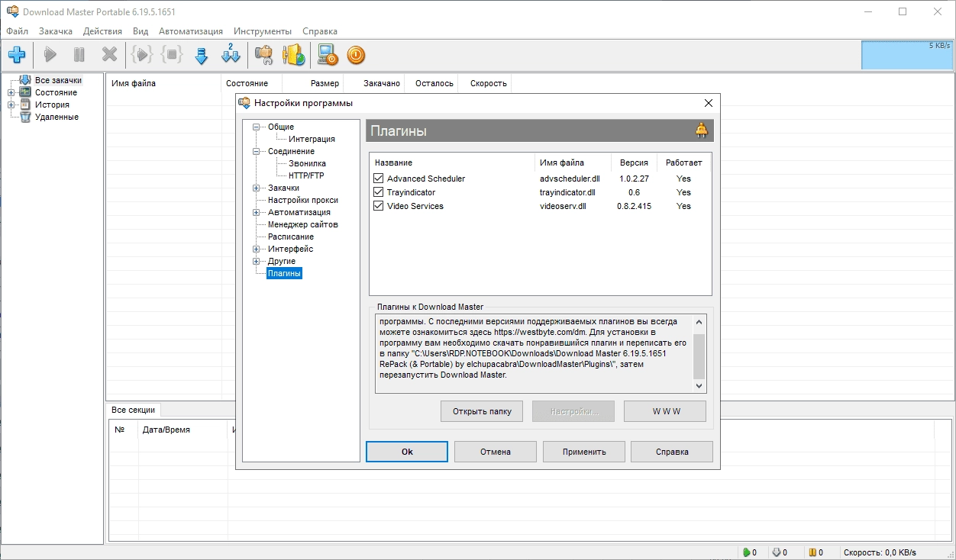The width and height of the screenshot is (956, 560).
Task: Click the История notebook icon in tree
Action: (x=25, y=105)
